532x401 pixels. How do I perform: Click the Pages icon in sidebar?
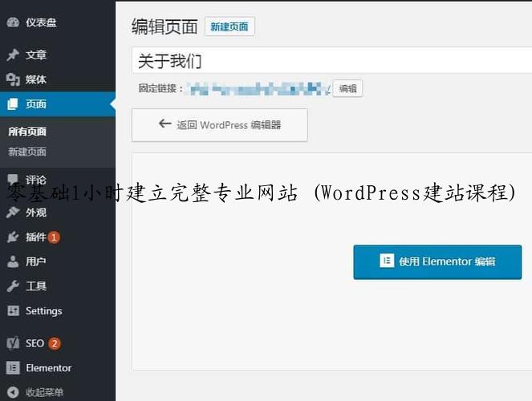pyautogui.click(x=13, y=104)
